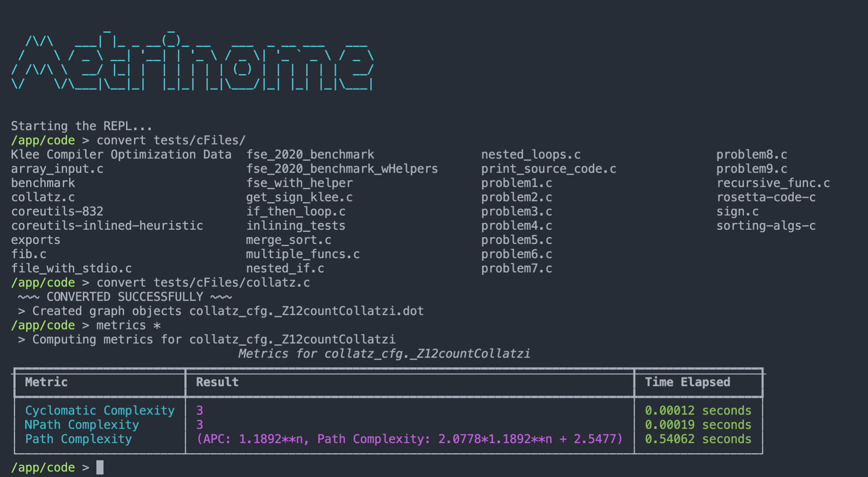Click the Cyclomatic Complexity row label
The image size is (868, 477).
100,410
